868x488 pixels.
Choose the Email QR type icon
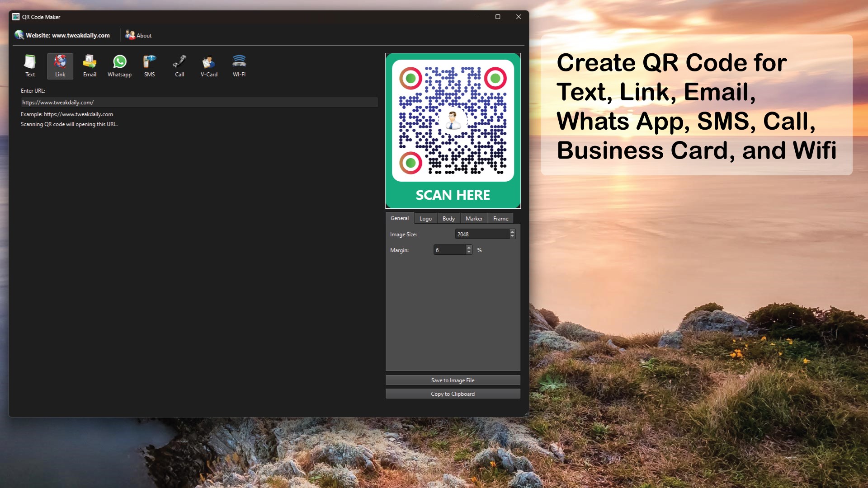tap(90, 66)
